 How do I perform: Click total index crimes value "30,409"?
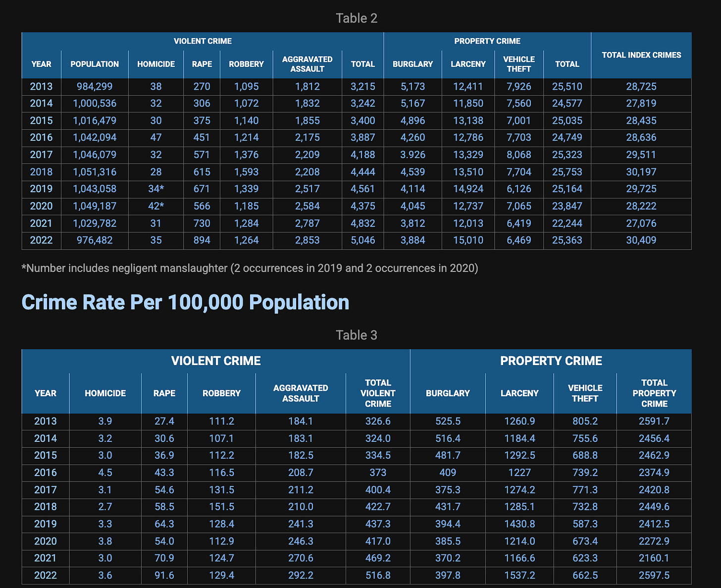tap(641, 240)
